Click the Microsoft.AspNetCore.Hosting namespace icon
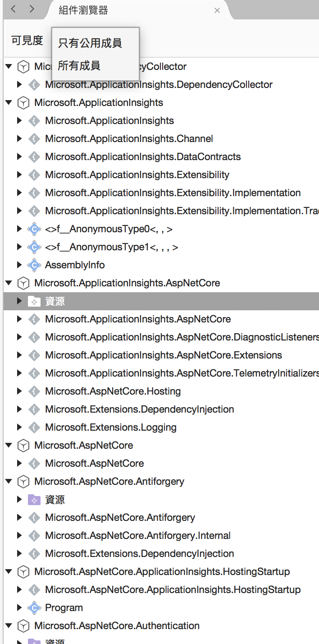The width and height of the screenshot is (319, 644). pyautogui.click(x=34, y=391)
